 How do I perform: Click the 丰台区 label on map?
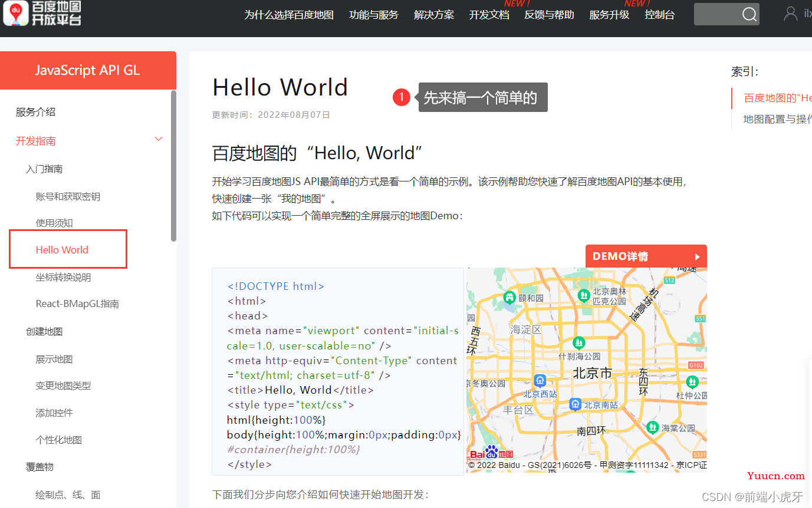tap(518, 410)
